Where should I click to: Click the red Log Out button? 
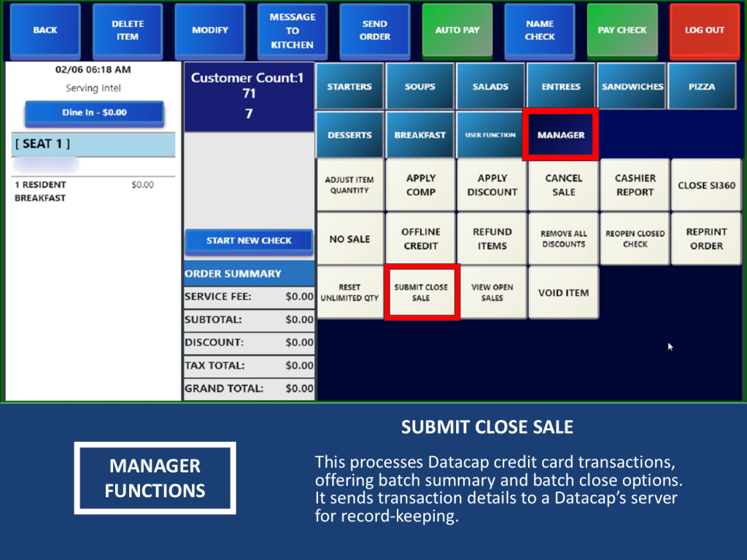point(704,30)
